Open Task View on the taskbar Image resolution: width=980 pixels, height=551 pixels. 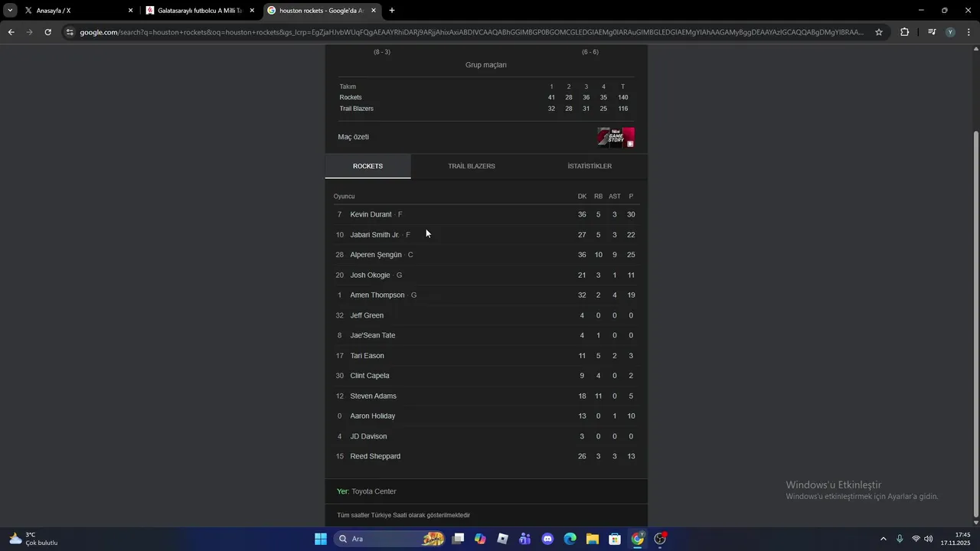click(x=458, y=539)
